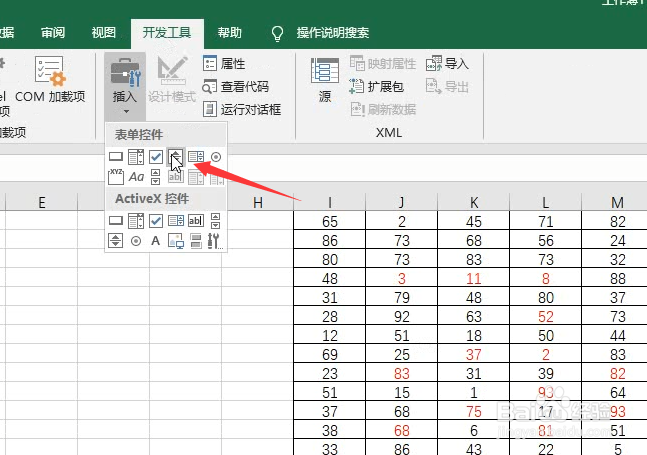Select the cell containing 39

545,373
